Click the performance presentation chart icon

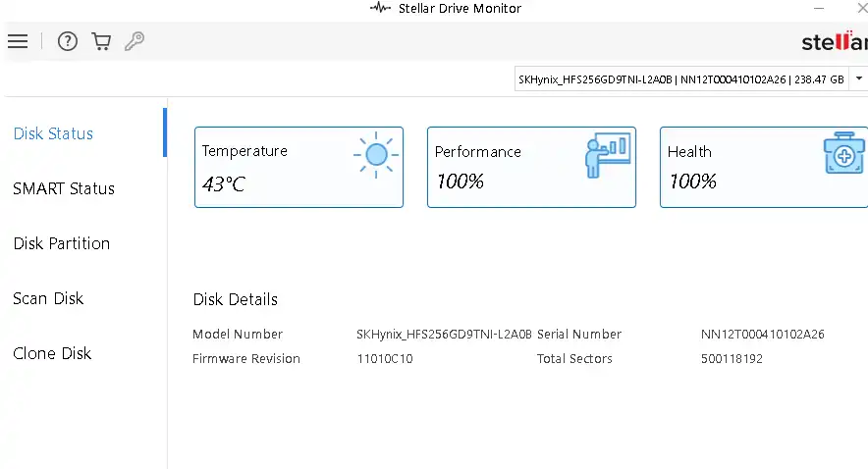pyautogui.click(x=606, y=156)
